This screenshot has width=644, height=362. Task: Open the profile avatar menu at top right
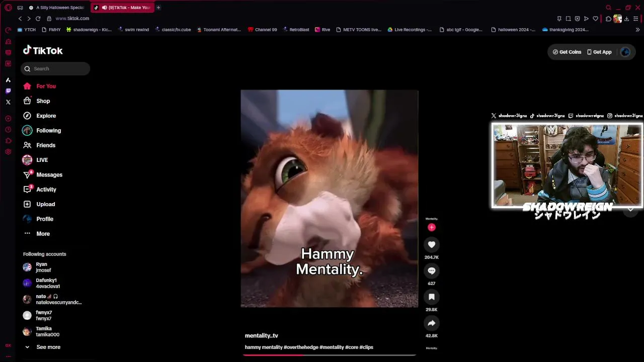625,52
